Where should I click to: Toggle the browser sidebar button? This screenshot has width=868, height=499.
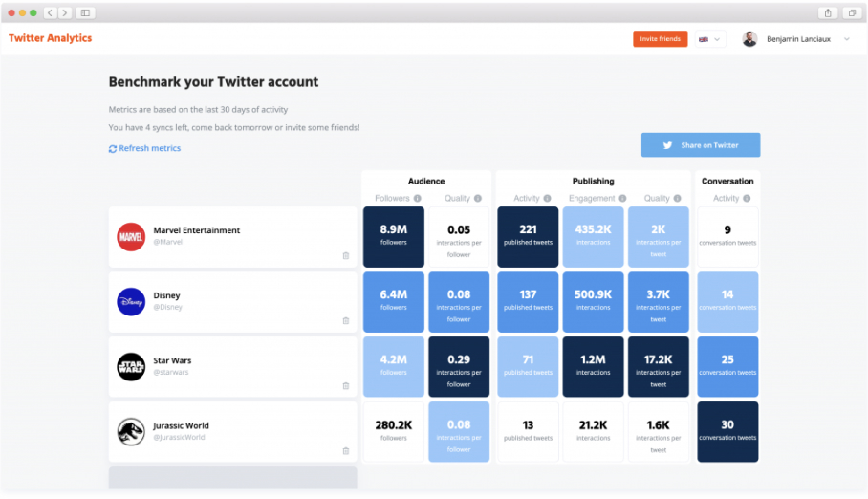pos(85,12)
